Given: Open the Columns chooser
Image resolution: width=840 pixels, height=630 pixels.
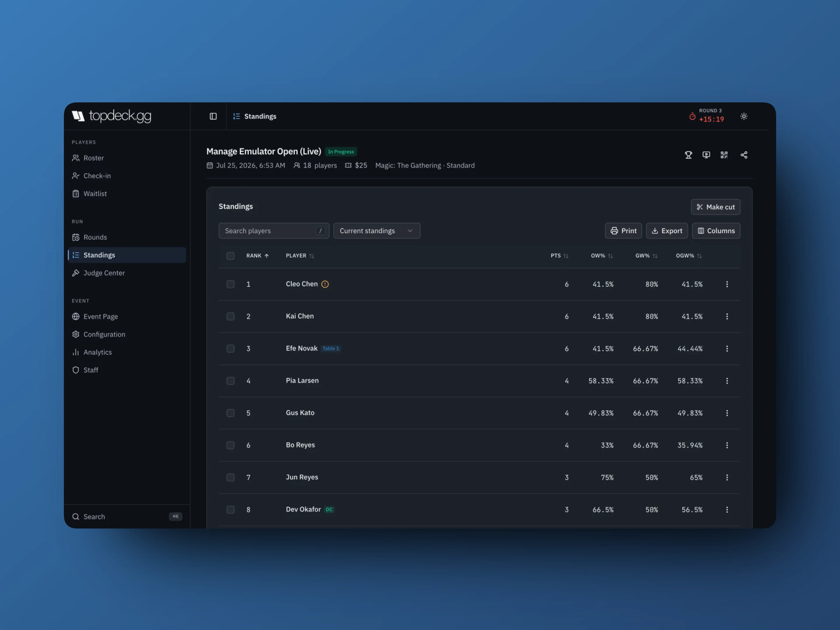Looking at the screenshot, I should [x=716, y=231].
